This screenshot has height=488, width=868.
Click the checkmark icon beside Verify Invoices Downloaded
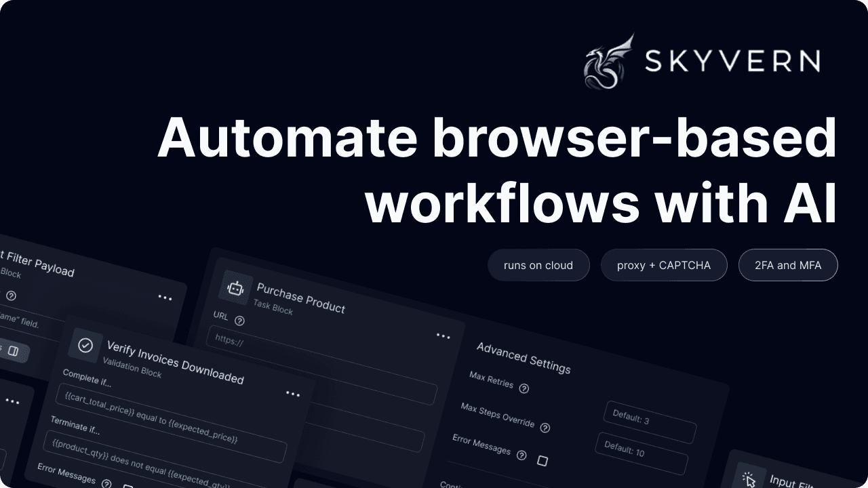point(85,345)
